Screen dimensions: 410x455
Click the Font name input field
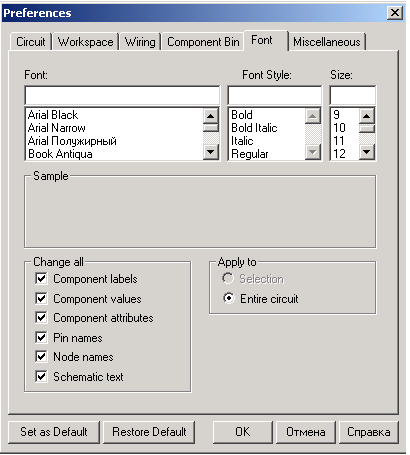[x=122, y=95]
